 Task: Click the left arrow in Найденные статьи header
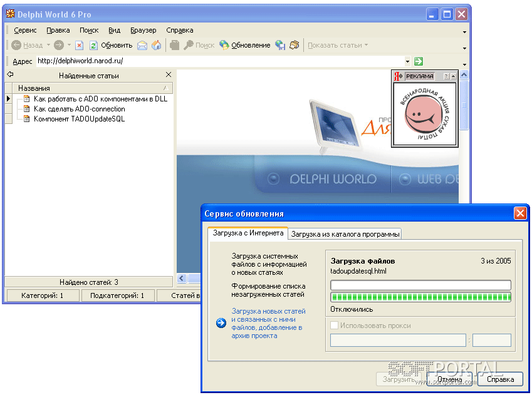[10, 74]
